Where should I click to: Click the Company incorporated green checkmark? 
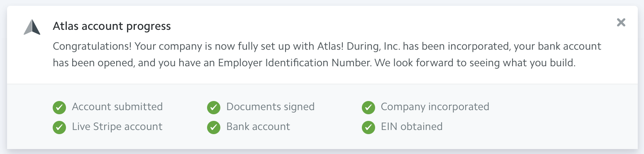(368, 108)
